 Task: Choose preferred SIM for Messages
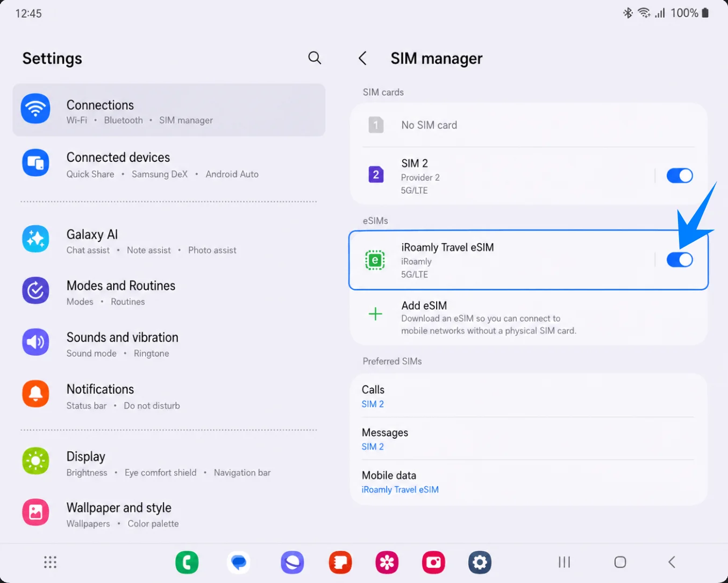coord(529,439)
